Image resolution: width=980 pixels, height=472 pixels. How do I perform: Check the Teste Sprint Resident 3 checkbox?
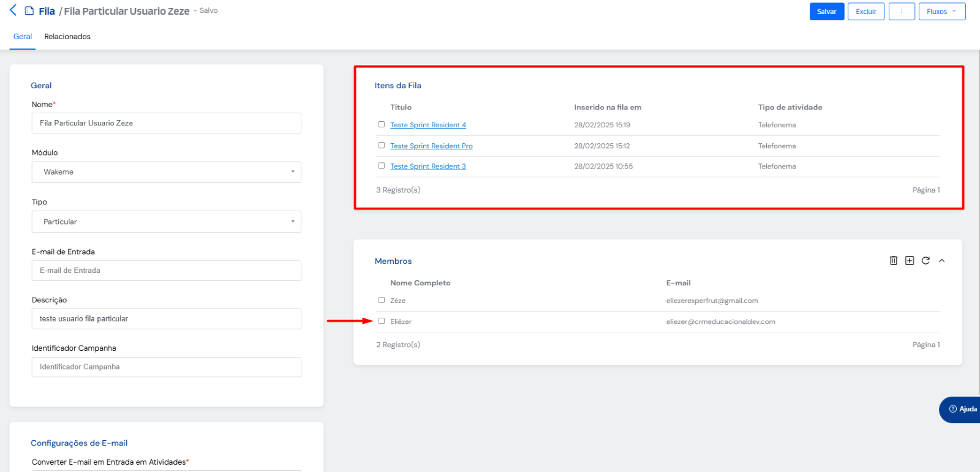[x=382, y=166]
